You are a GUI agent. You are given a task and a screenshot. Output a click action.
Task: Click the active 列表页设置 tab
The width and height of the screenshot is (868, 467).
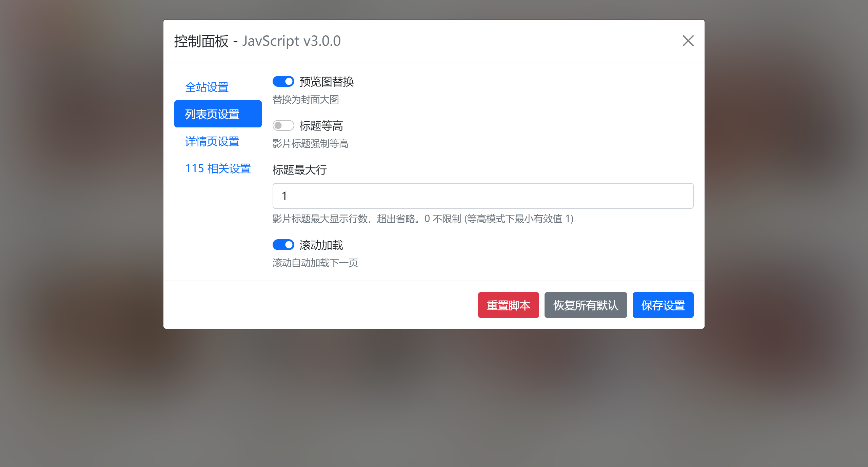[218, 114]
